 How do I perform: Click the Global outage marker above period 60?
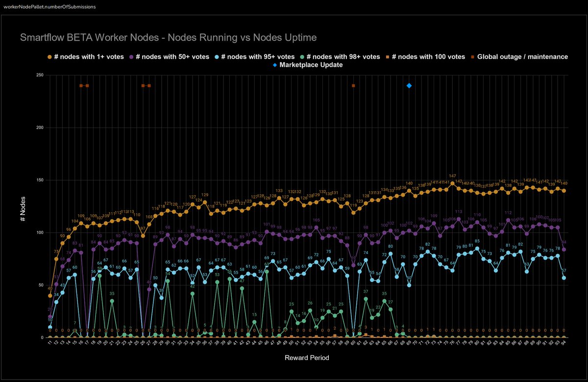tap(353, 85)
